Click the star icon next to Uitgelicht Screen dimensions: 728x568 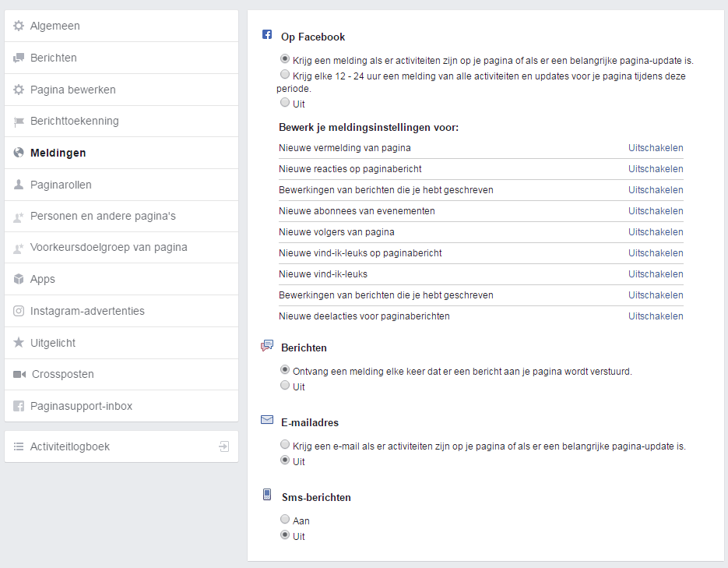[18, 343]
